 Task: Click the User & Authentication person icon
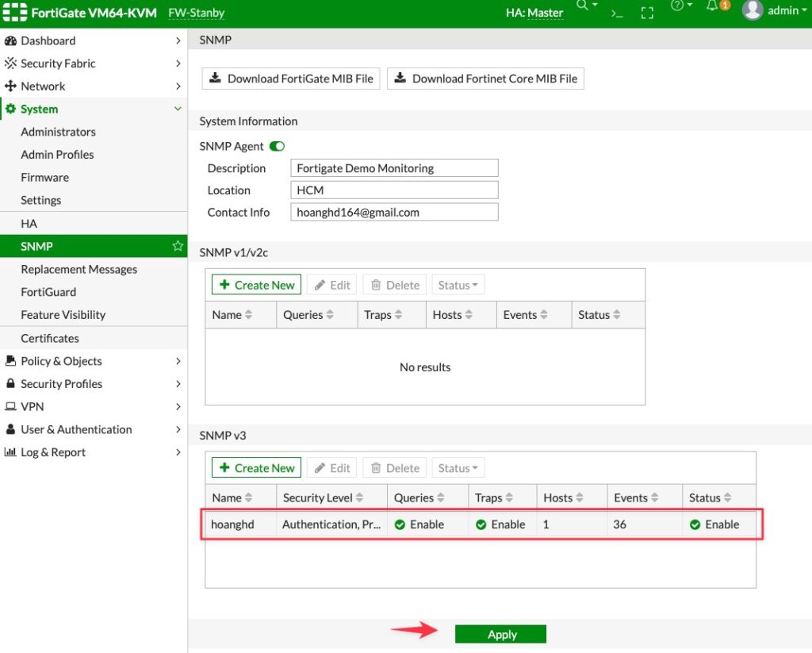pos(10,429)
